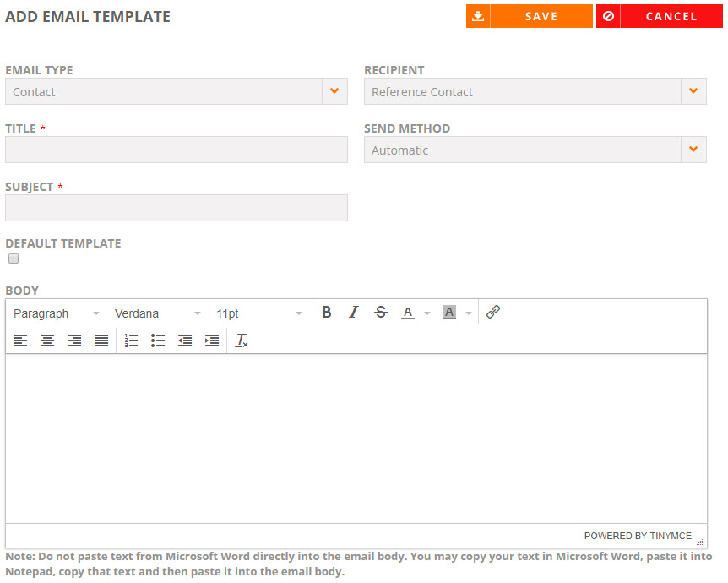The width and height of the screenshot is (728, 583).
Task: Open the Verdana font family dropdown
Action: (157, 313)
